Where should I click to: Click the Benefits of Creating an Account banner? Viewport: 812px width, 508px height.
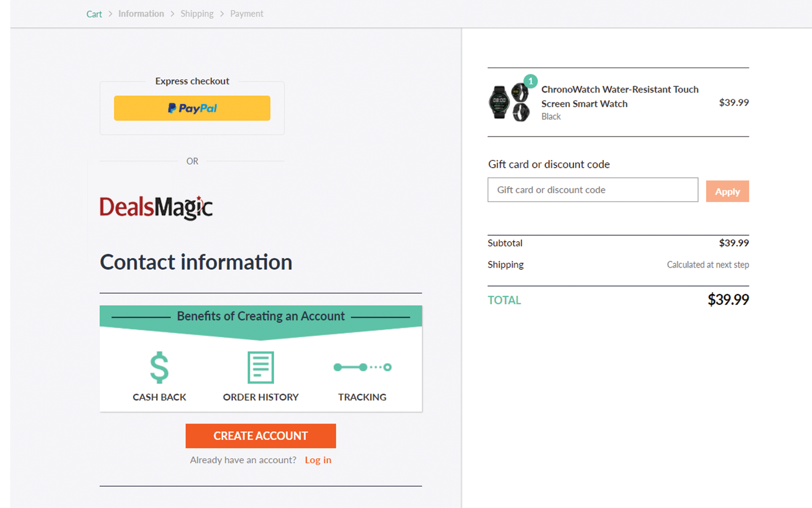point(261,316)
